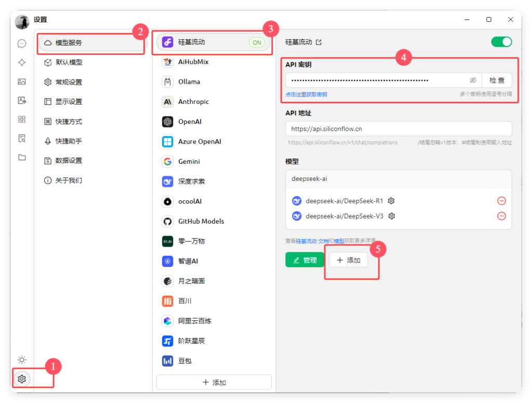Open the 默认模型 settings section
The height and width of the screenshot is (403, 532).
64,62
